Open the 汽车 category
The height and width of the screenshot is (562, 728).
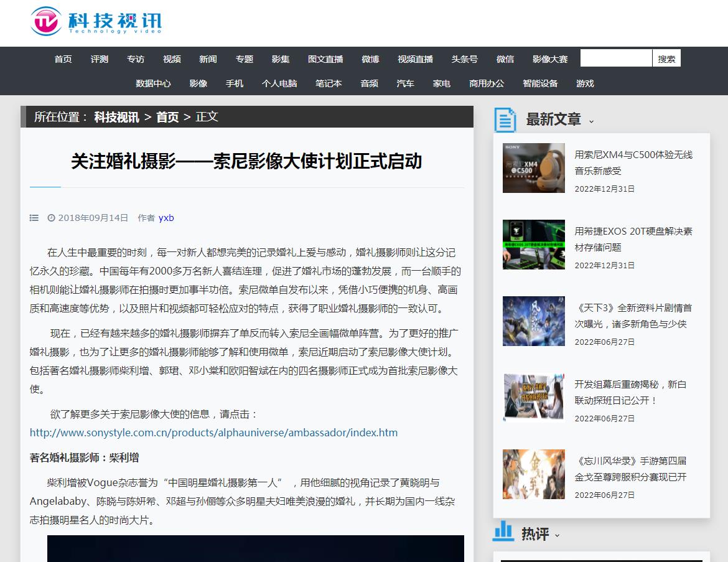(x=405, y=83)
